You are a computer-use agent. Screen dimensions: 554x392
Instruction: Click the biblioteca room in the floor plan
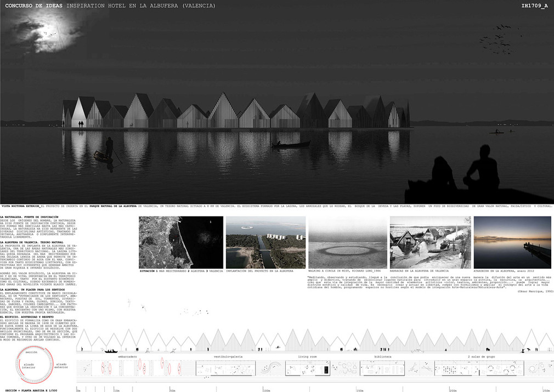pos(382,368)
